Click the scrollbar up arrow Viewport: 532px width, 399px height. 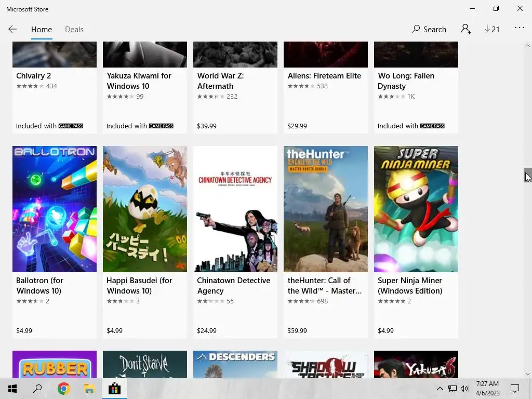coord(528,46)
